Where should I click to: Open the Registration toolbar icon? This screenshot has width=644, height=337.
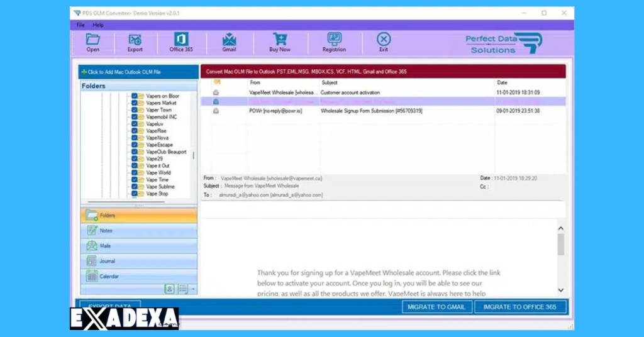click(334, 43)
